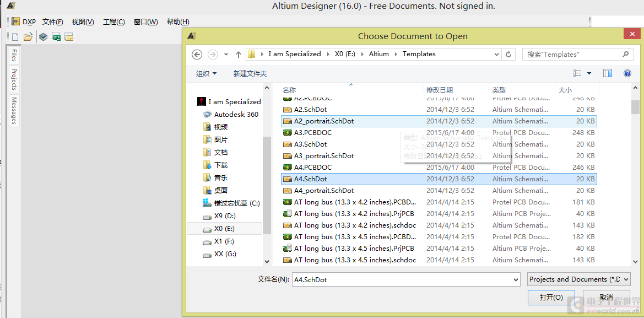The image size is (644, 318).
Task: Open the 下载 folder in navigation tree
Action: (215, 165)
